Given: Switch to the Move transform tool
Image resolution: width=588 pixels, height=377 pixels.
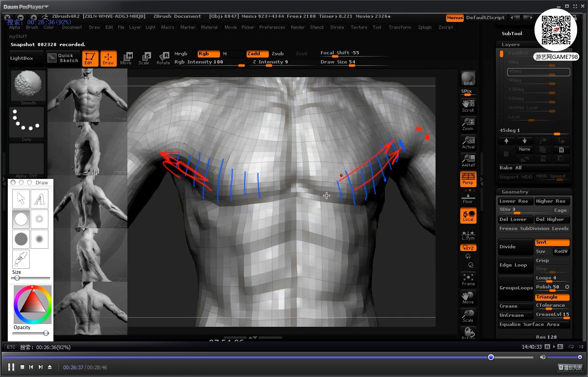Looking at the screenshot, I should point(126,58).
